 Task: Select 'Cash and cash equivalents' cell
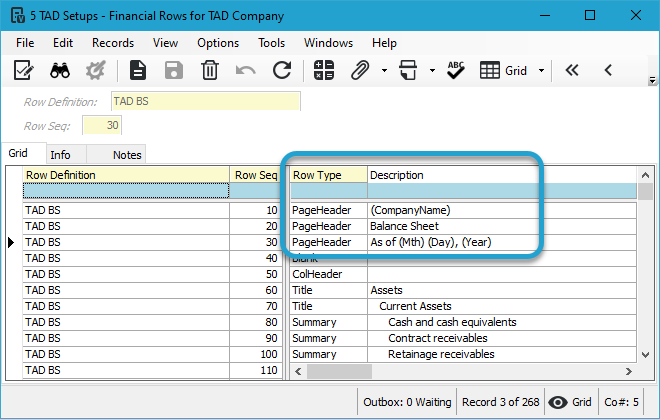click(x=502, y=322)
